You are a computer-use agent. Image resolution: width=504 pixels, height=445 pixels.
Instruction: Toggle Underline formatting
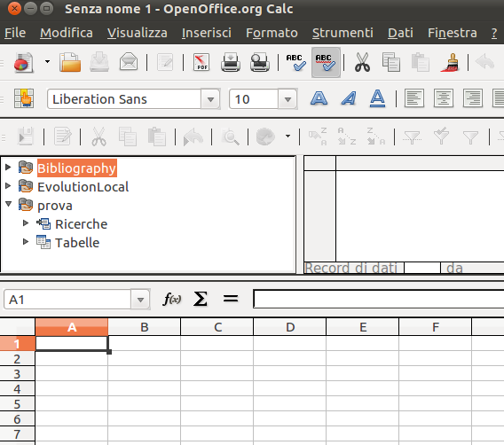tap(377, 98)
